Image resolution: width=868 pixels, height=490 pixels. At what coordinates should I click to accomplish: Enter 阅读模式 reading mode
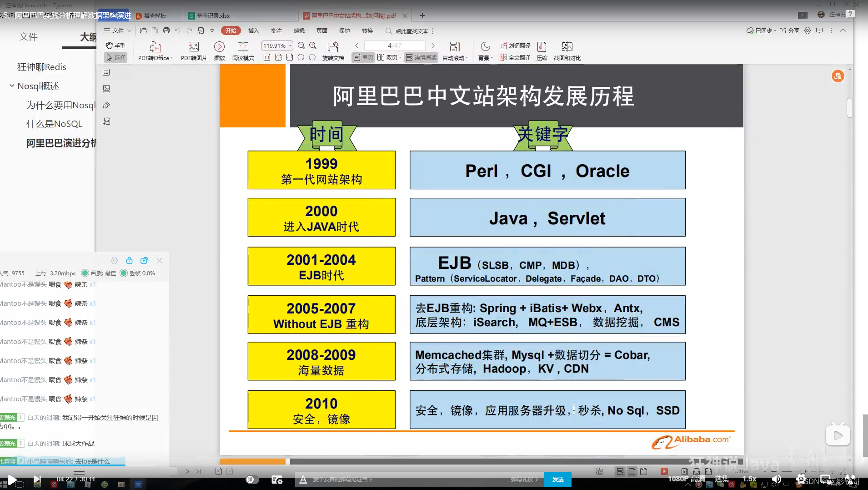243,51
